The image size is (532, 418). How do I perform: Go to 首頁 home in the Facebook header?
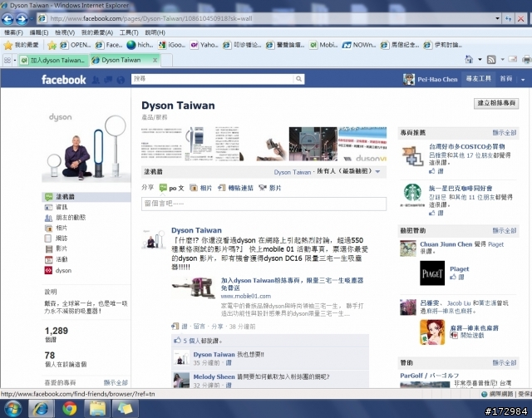point(506,79)
